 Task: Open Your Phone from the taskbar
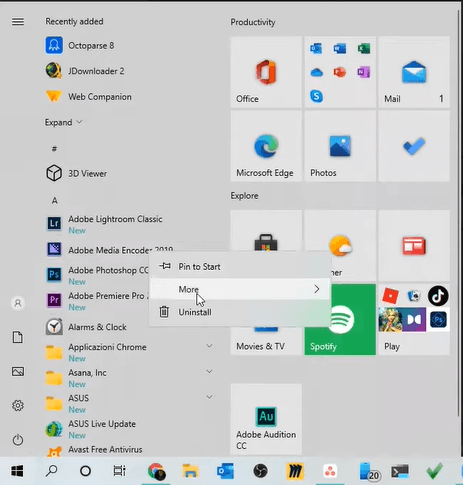coord(369,471)
